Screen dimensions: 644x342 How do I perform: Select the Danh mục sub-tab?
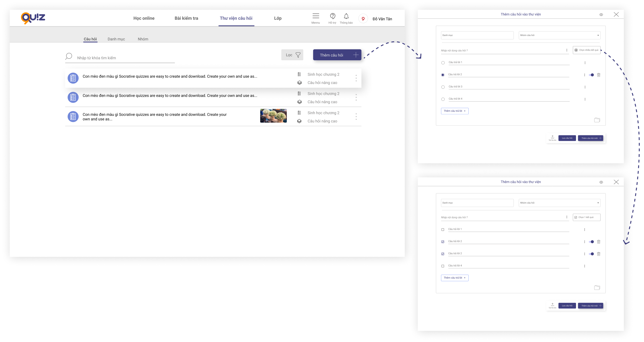point(116,39)
